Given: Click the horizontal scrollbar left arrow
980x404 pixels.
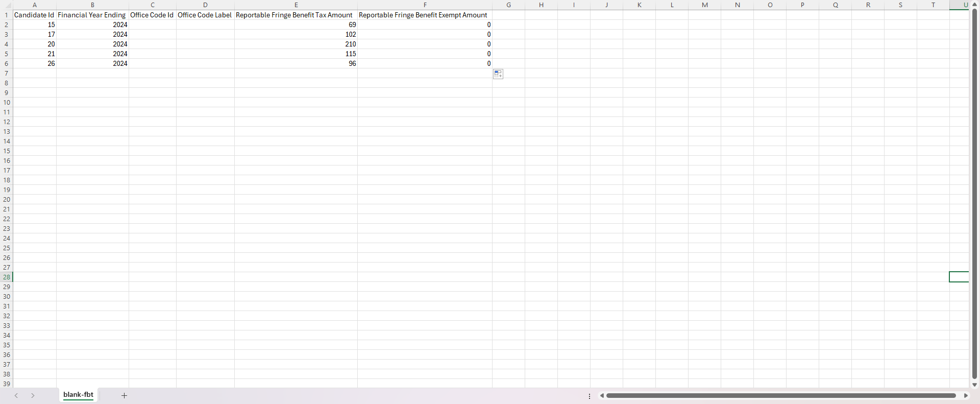Looking at the screenshot, I should pyautogui.click(x=602, y=395).
